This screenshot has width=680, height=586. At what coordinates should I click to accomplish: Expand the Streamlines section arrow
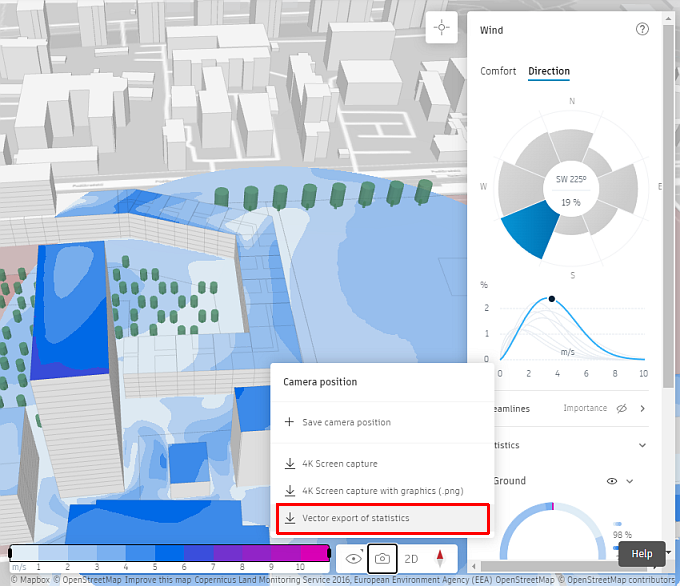point(642,408)
